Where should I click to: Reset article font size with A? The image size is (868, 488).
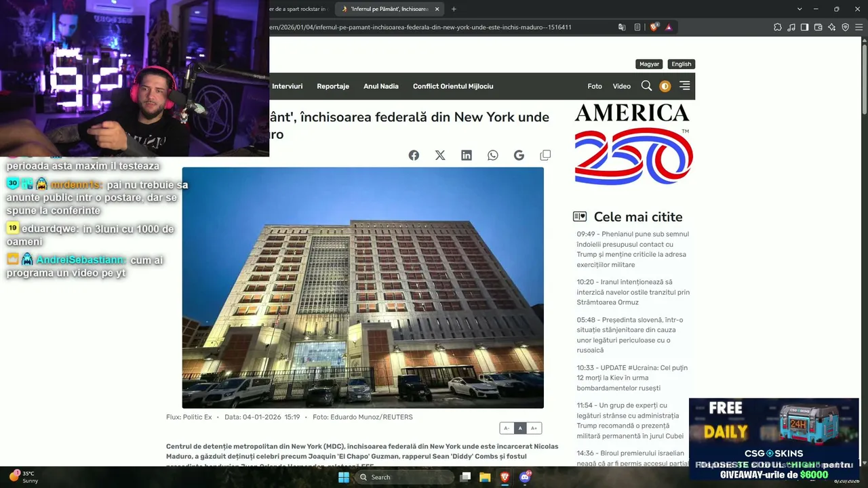520,428
